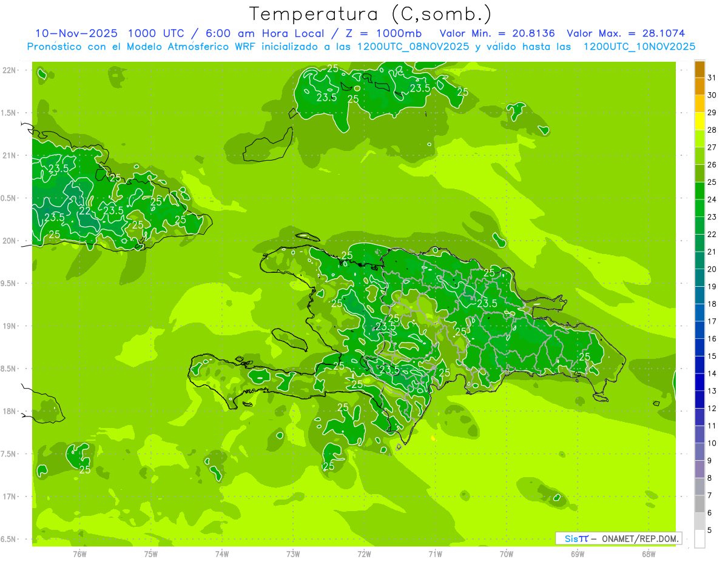Click the "Temperatura (C,somb.)" map title

[x=370, y=14]
